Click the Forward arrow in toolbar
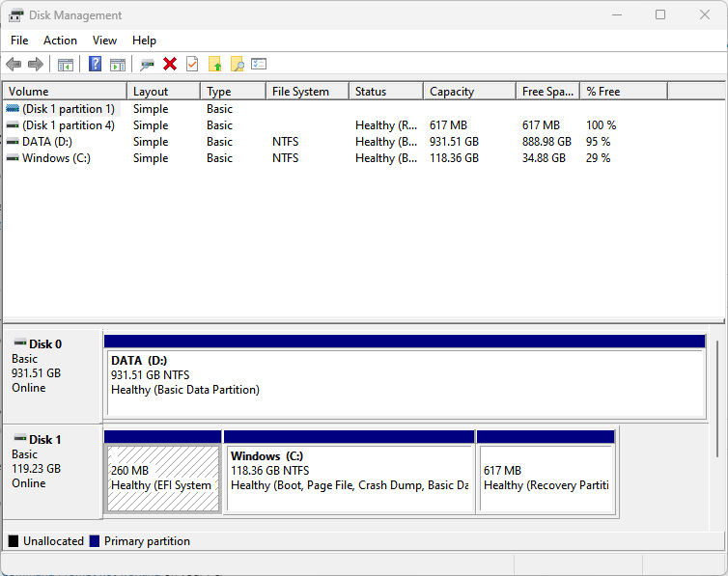The image size is (728, 576). pos(36,65)
